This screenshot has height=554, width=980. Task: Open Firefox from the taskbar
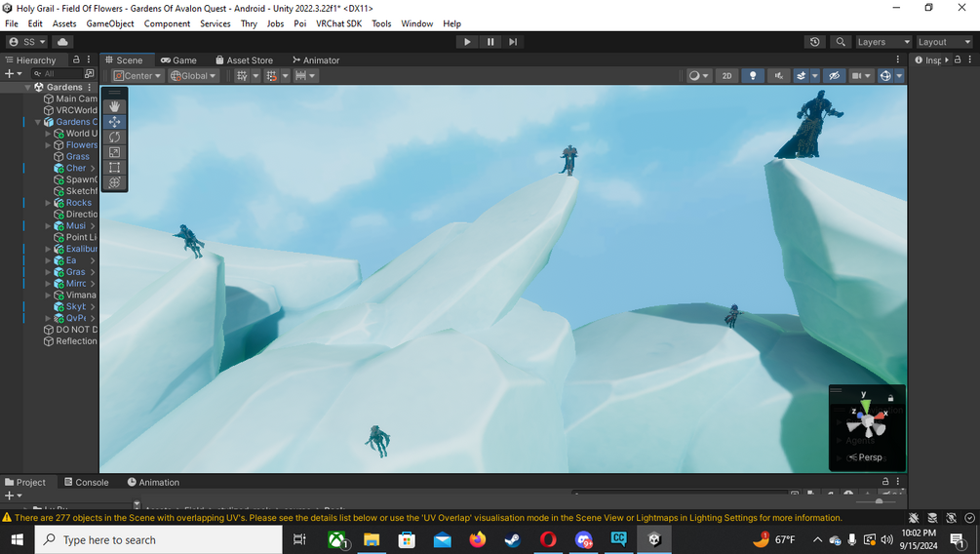click(478, 539)
